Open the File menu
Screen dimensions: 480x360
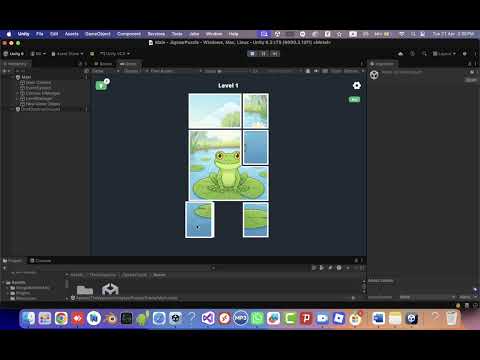pos(40,34)
